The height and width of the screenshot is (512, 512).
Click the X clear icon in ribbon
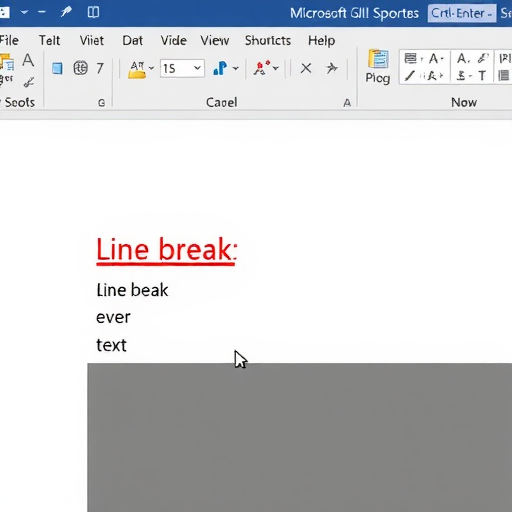pyautogui.click(x=306, y=68)
